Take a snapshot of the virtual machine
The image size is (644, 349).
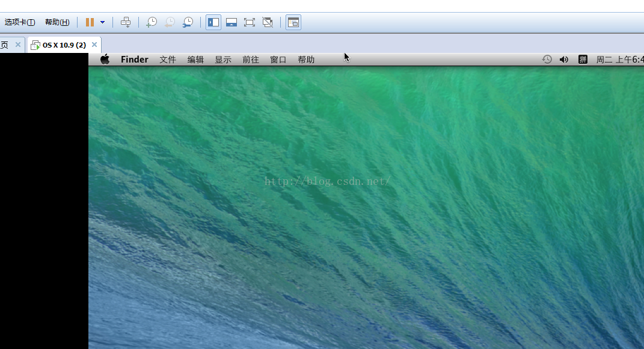tap(152, 22)
